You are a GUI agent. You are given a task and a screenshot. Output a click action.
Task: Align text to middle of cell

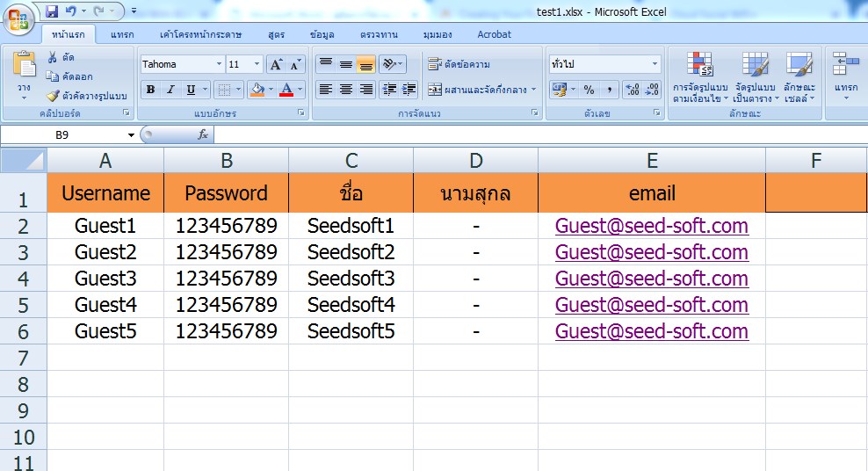point(346,64)
